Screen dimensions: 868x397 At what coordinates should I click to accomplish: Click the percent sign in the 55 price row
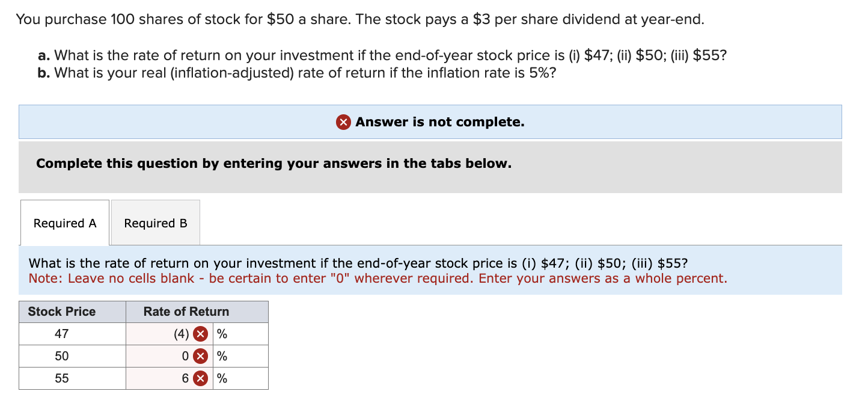coord(222,378)
